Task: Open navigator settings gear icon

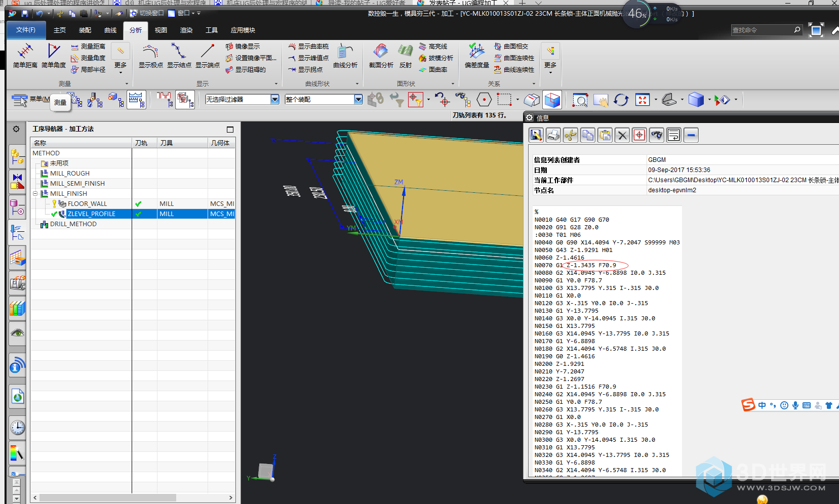Action: pyautogui.click(x=16, y=129)
